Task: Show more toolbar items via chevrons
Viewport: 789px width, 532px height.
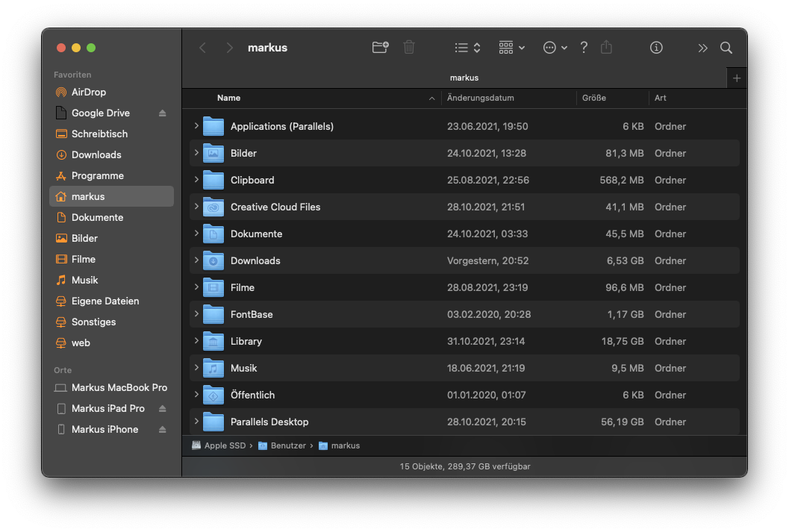Action: click(x=702, y=48)
